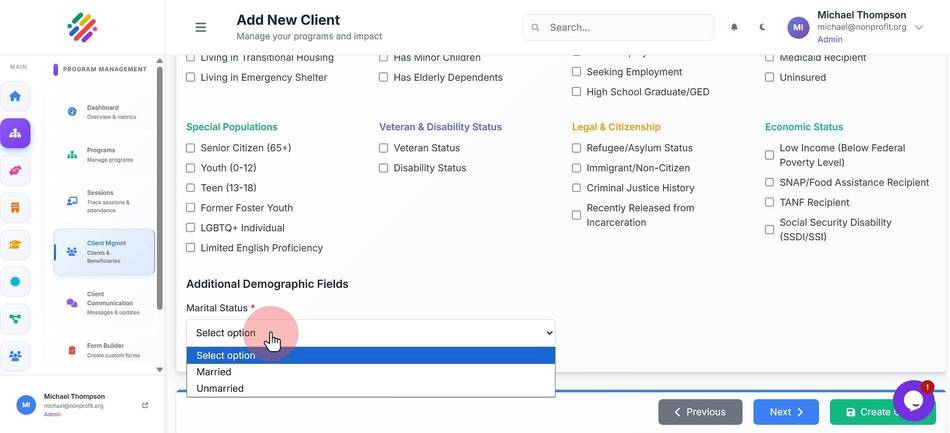Tick the TANF Recipient checkbox
This screenshot has width=950, height=433.
(x=769, y=202)
